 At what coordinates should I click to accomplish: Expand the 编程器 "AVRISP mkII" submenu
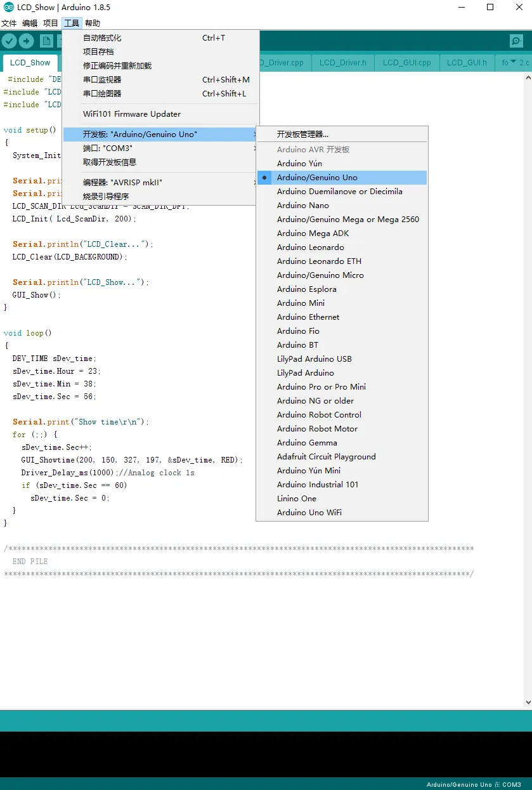(161, 183)
